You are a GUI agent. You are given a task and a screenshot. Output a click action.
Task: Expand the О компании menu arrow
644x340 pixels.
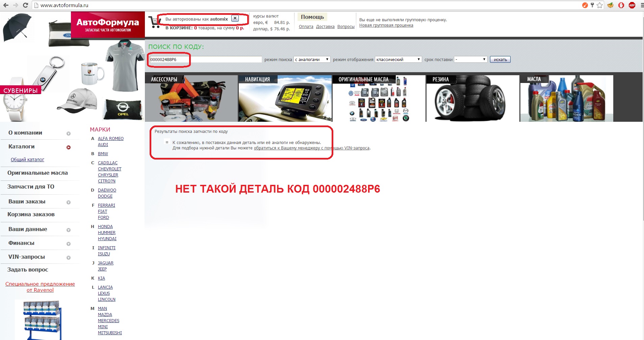click(69, 134)
